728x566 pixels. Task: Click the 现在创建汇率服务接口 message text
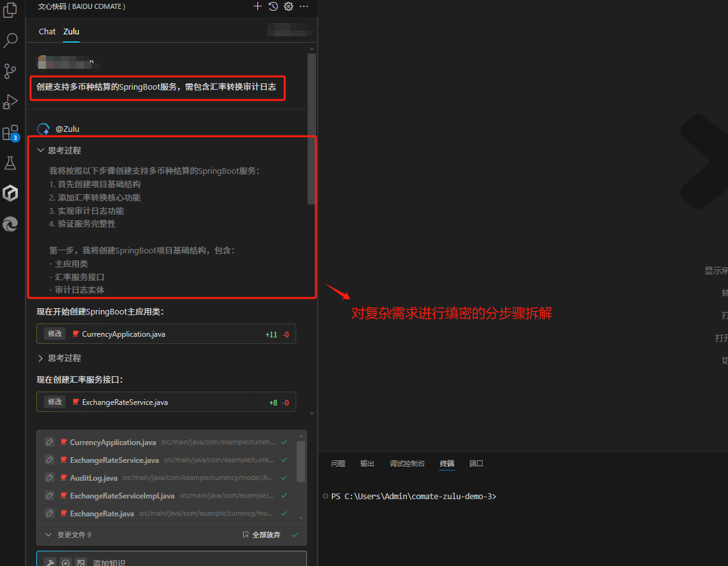pos(80,379)
